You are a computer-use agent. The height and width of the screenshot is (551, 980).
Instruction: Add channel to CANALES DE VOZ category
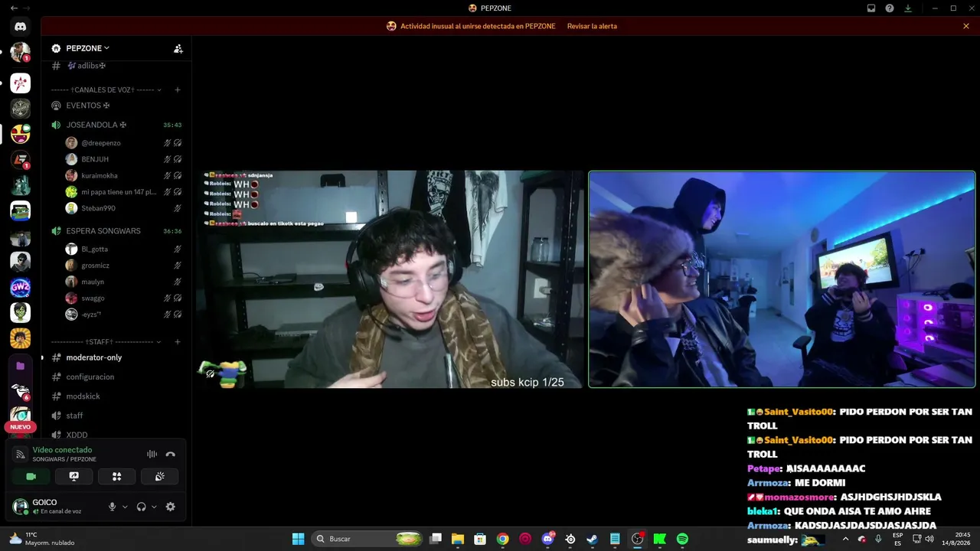pyautogui.click(x=178, y=90)
